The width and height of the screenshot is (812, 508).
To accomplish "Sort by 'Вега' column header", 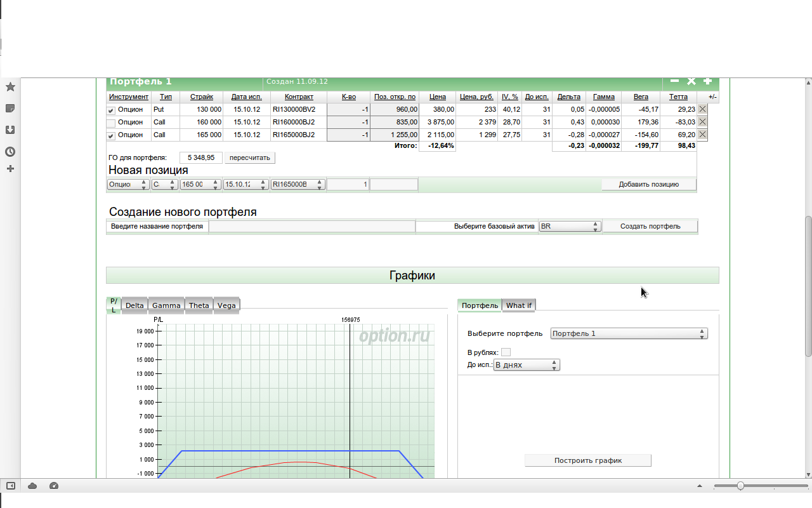I will point(641,97).
